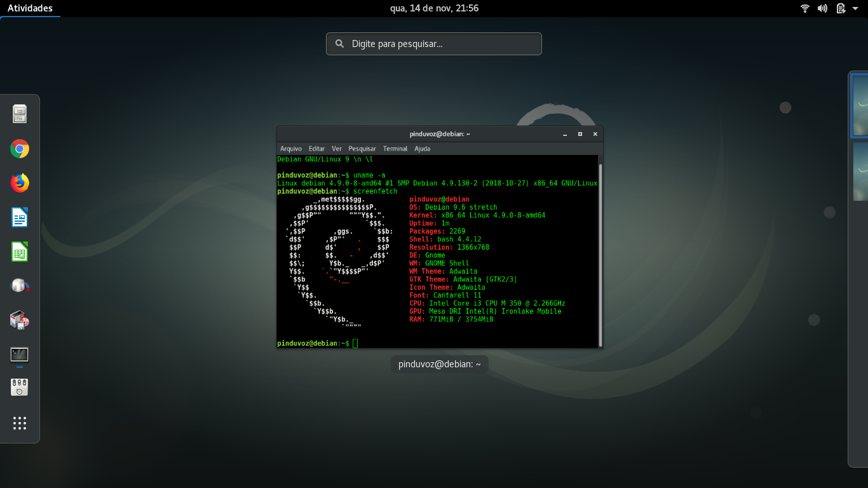Show all applications grid
This screenshot has width=868, height=488.
tap(20, 423)
